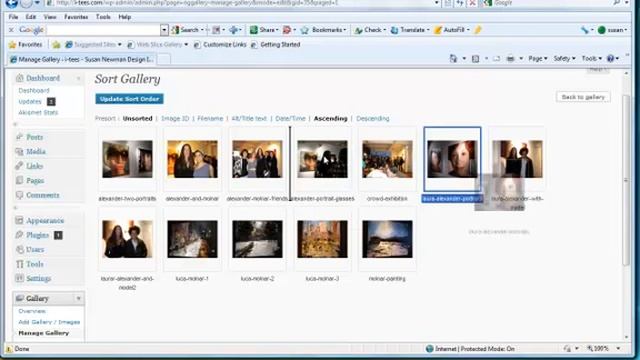Open the IE Tools command bar dropdown
The image size is (640, 360).
coord(591,59)
